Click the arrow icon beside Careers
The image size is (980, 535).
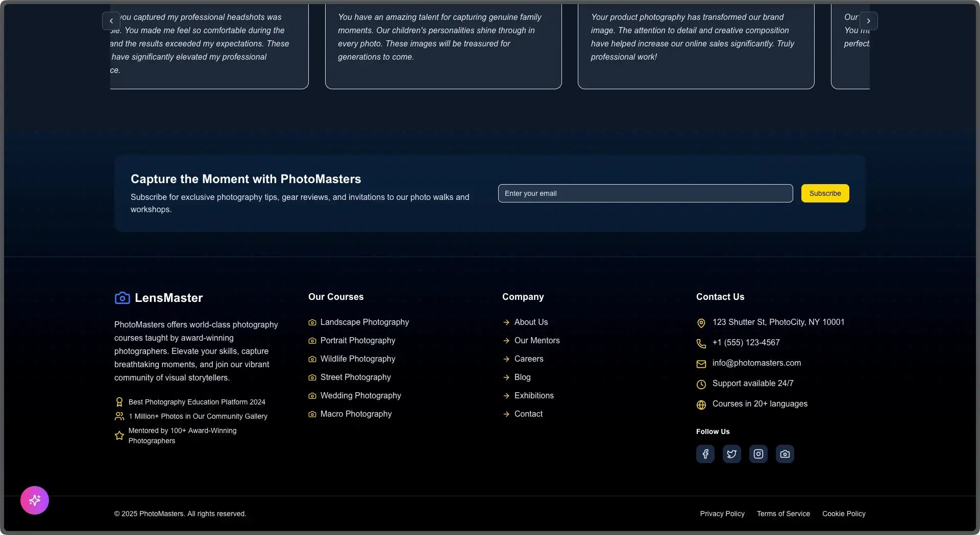[506, 359]
